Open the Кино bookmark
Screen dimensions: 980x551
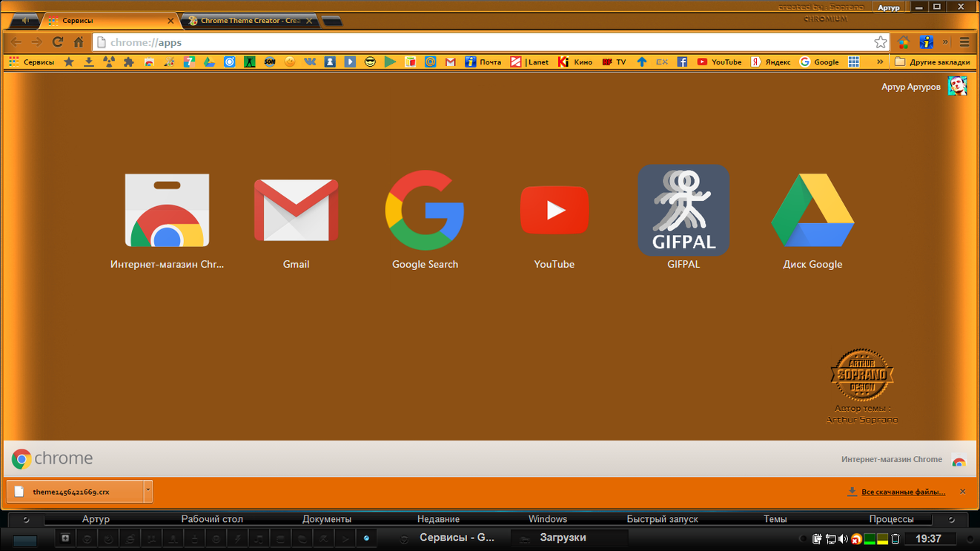click(x=575, y=62)
